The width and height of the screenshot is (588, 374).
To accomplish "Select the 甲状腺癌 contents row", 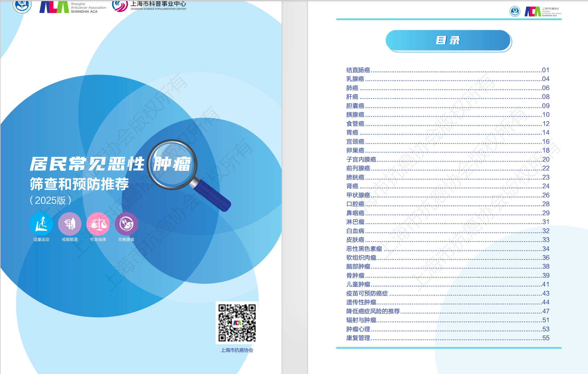I will point(448,195).
